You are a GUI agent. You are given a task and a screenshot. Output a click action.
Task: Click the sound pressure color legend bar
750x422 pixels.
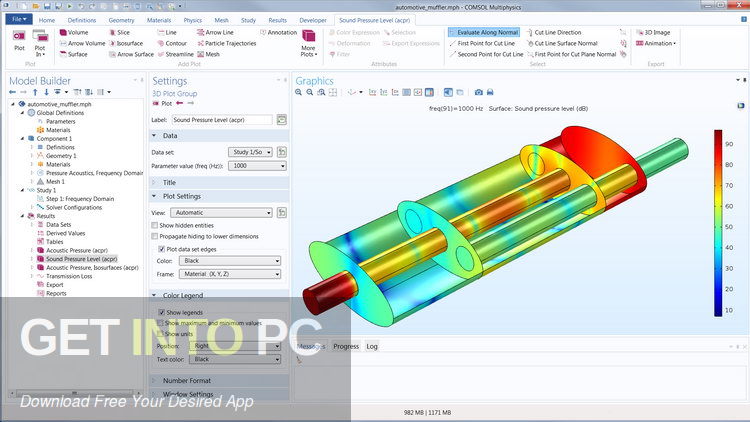point(718,223)
